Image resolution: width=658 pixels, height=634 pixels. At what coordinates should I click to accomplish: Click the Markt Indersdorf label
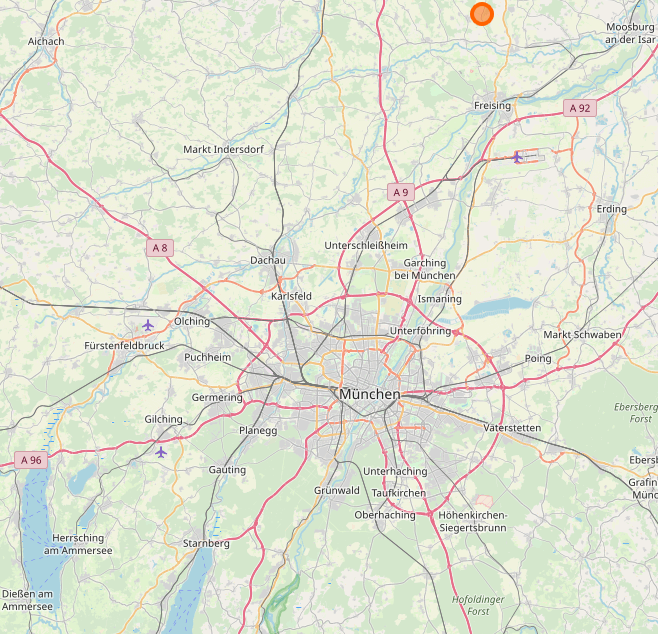click(224, 149)
